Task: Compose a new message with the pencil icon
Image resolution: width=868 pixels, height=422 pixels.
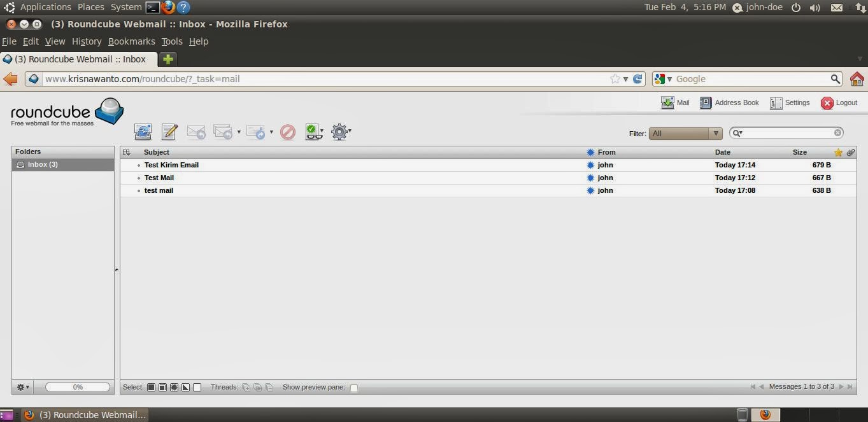Action: 169,132
